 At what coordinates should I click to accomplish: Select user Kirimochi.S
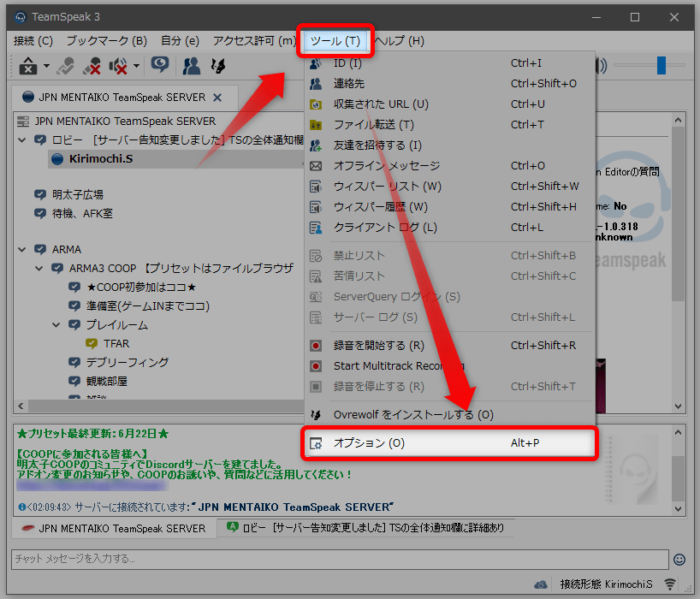pyautogui.click(x=101, y=159)
